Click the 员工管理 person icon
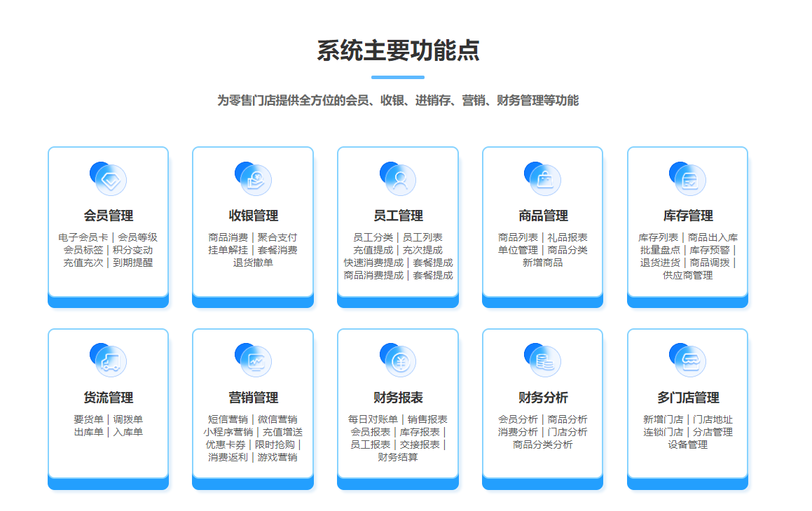Image resolution: width=812 pixels, height=511 pixels. pos(398,178)
